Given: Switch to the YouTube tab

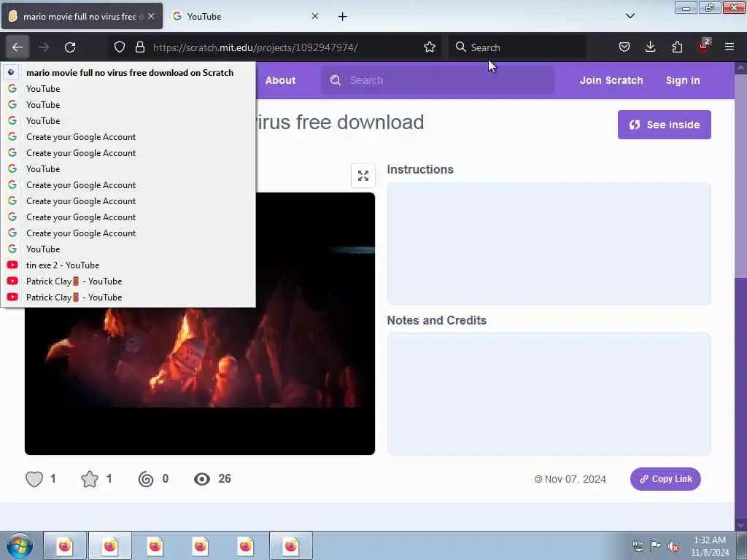Looking at the screenshot, I should tap(245, 16).
